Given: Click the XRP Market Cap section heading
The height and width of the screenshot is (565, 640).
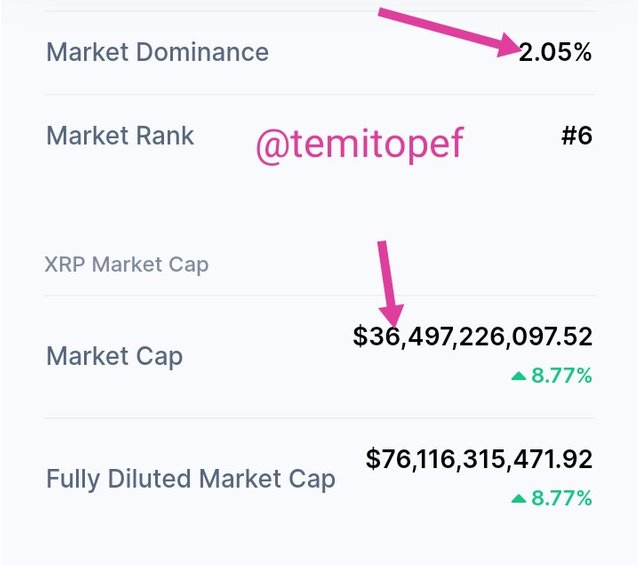Looking at the screenshot, I should (x=127, y=265).
